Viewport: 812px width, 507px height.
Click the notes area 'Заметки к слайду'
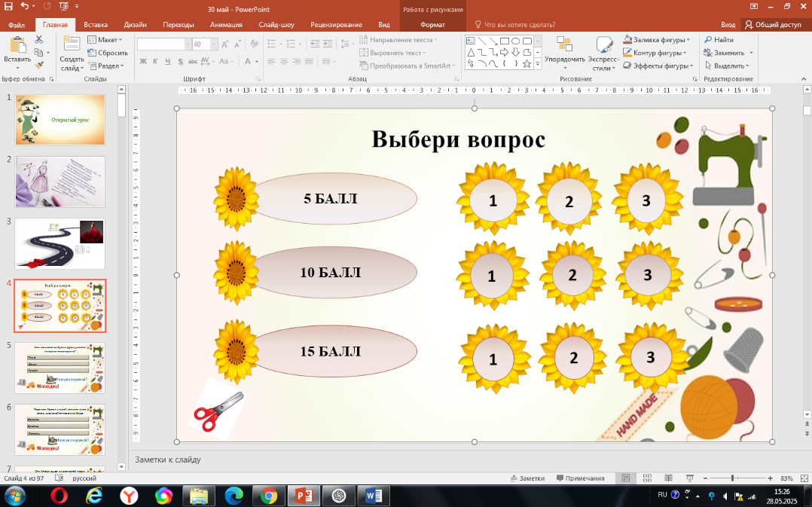click(x=168, y=460)
